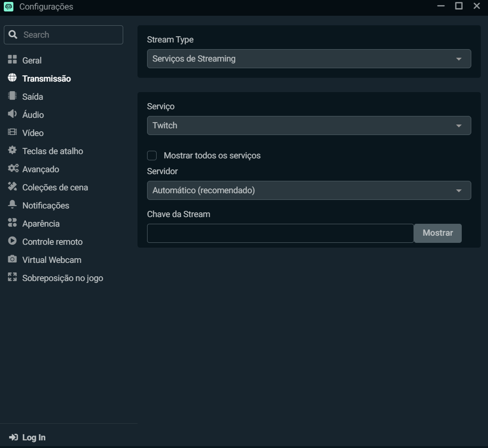This screenshot has height=448, width=488.
Task: Go to Teclas de atalho settings
Action: point(53,151)
